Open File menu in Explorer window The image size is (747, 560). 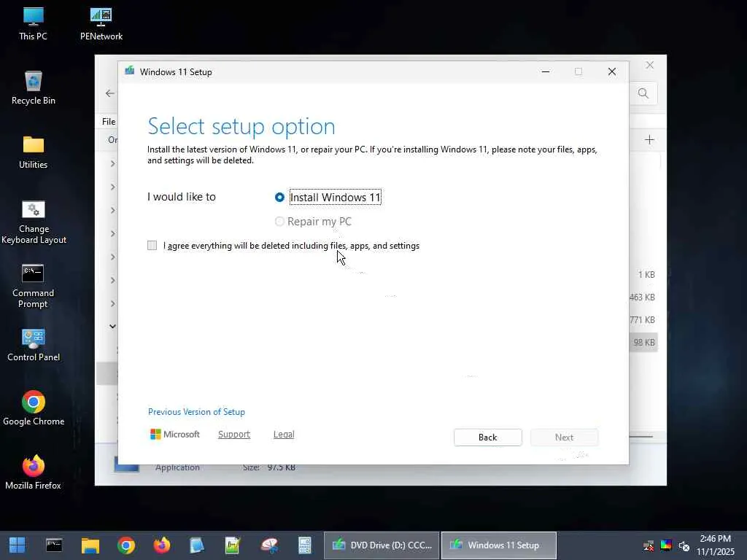(x=109, y=122)
